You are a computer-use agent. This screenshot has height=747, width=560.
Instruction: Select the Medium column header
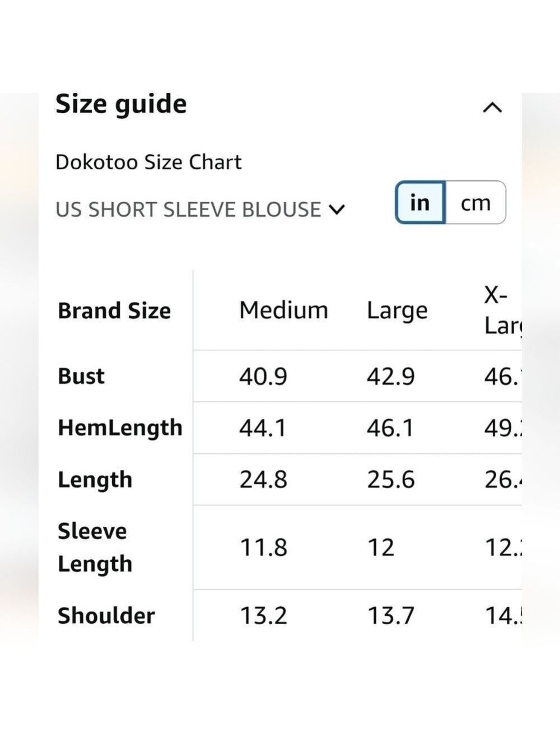pyautogui.click(x=283, y=310)
